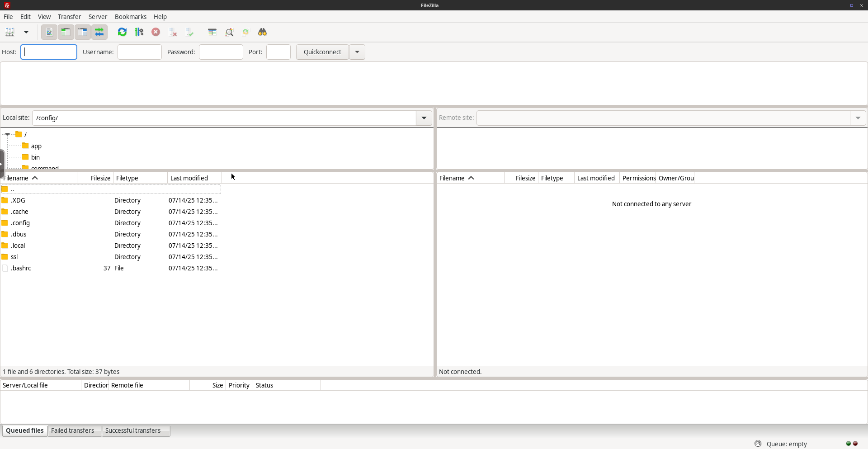The height and width of the screenshot is (449, 868).
Task: Refresh the file and folder lists
Action: (x=122, y=32)
